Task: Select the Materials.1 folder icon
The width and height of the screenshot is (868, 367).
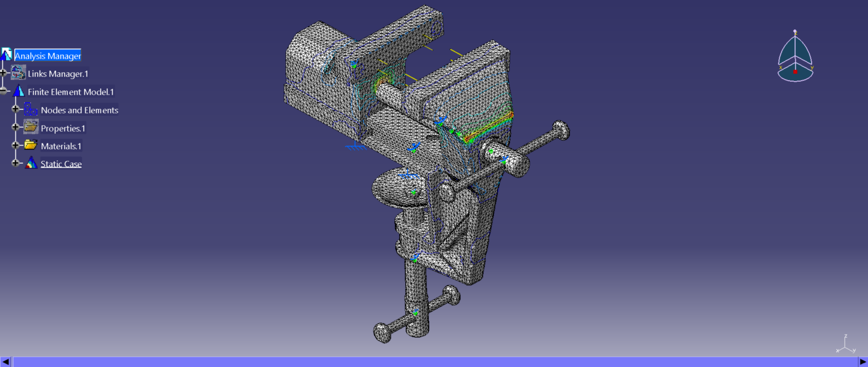Action: point(31,145)
